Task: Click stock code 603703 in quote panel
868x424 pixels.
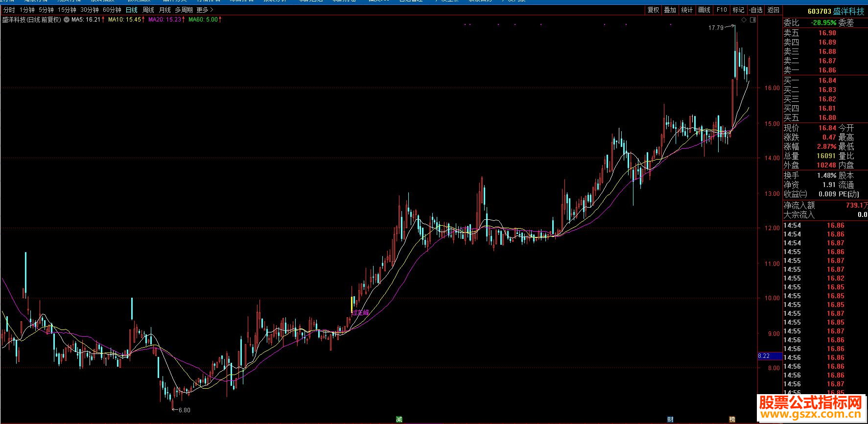Action: pos(820,11)
